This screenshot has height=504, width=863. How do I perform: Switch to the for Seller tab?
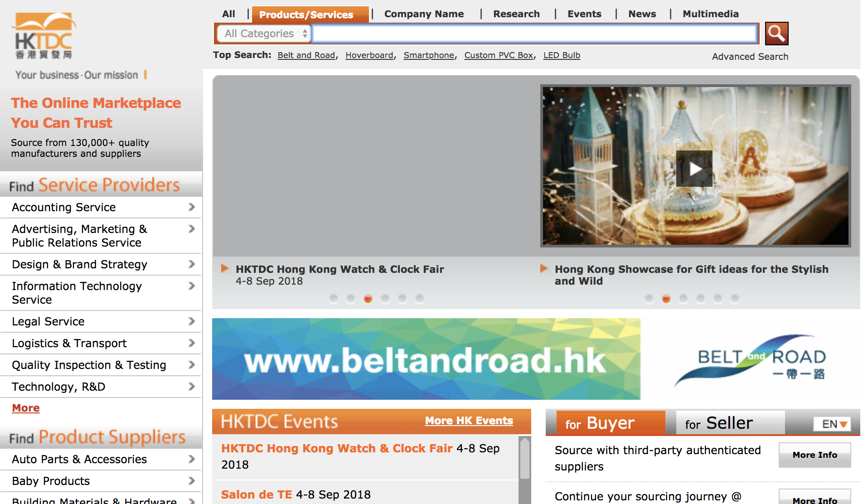pyautogui.click(x=730, y=423)
